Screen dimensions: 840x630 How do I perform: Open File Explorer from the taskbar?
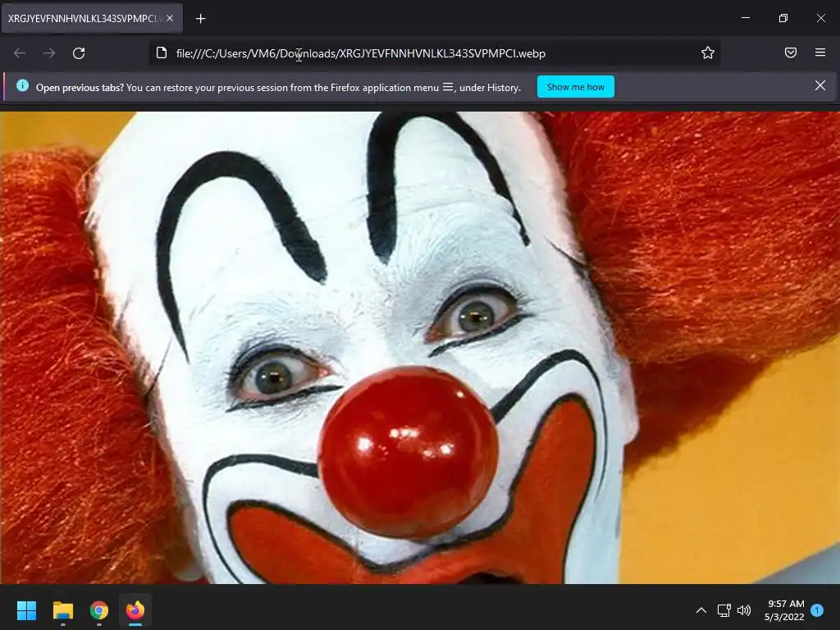pos(62,610)
